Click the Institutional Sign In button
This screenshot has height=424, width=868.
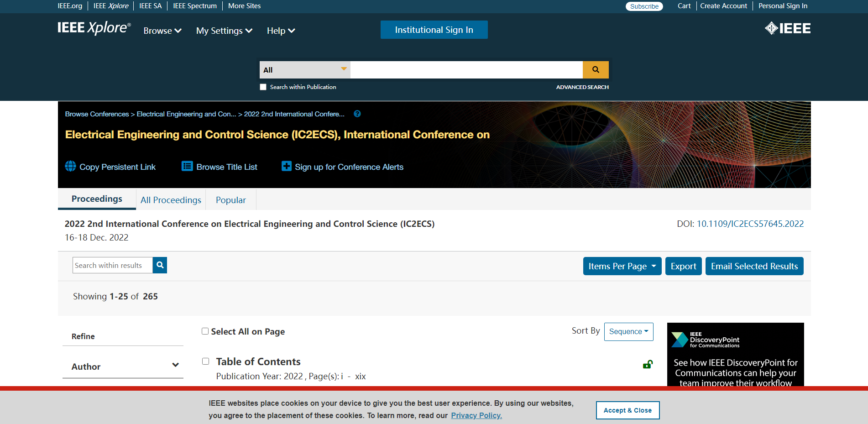434,30
